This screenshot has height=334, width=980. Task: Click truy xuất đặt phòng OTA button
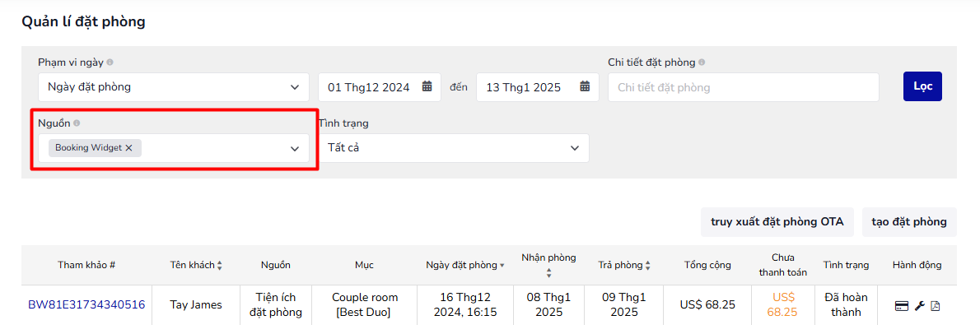(777, 222)
